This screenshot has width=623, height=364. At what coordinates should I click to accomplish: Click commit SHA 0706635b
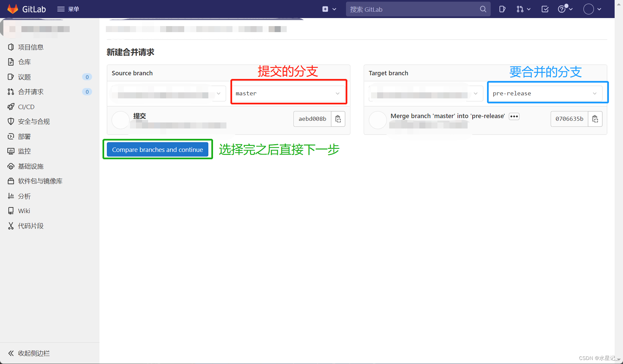(x=569, y=119)
